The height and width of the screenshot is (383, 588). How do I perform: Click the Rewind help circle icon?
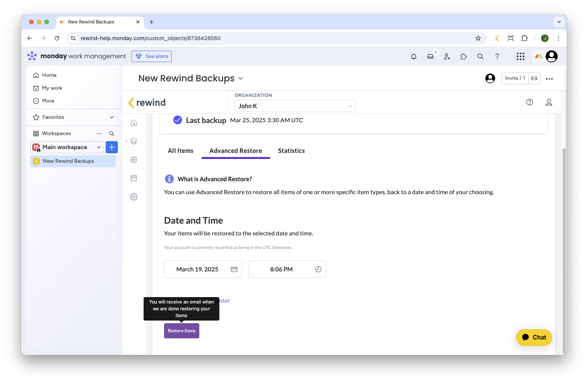[530, 102]
